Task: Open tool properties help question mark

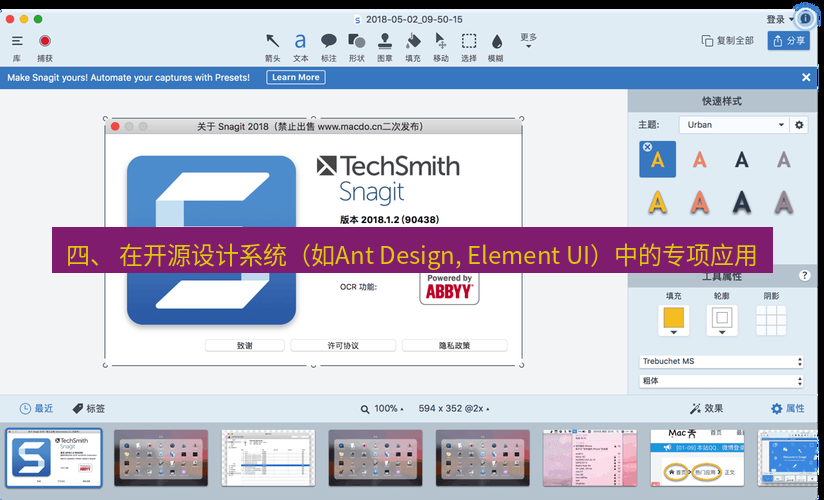Action: tap(804, 275)
